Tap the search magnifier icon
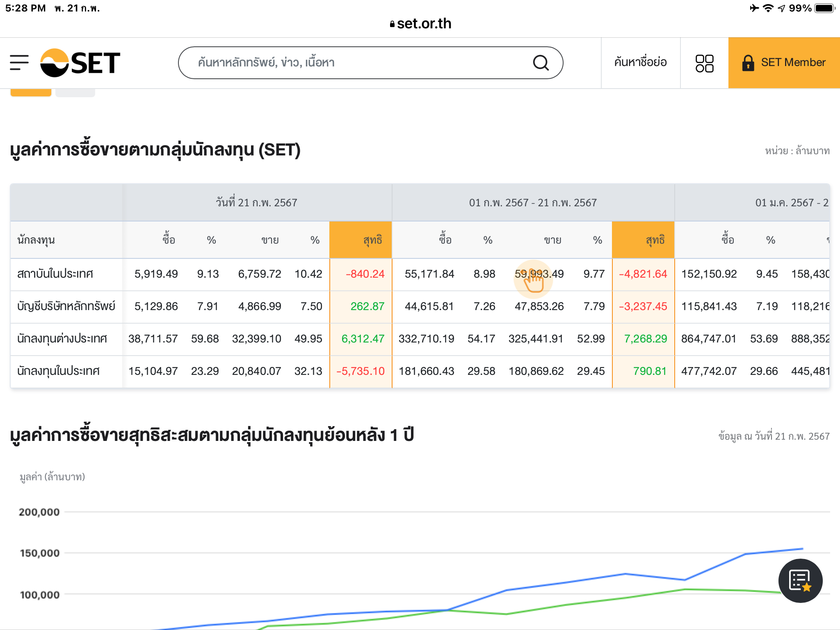The image size is (840, 630). point(541,63)
